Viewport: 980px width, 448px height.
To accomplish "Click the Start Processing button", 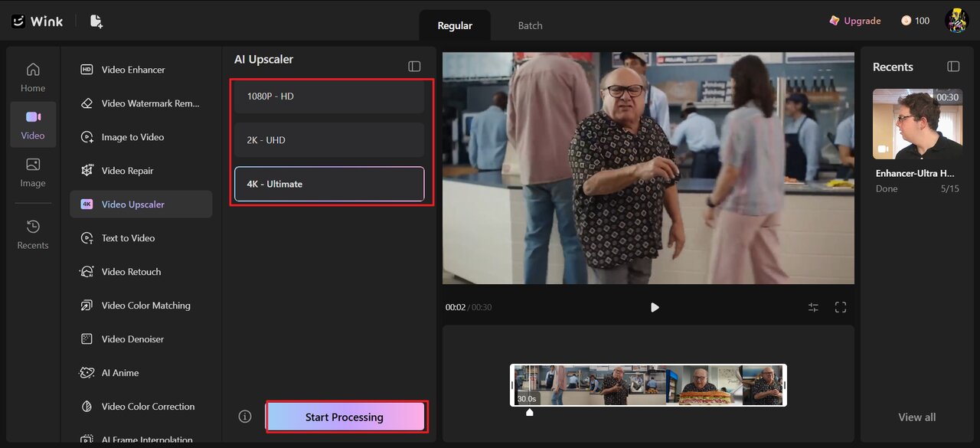I will coord(345,417).
